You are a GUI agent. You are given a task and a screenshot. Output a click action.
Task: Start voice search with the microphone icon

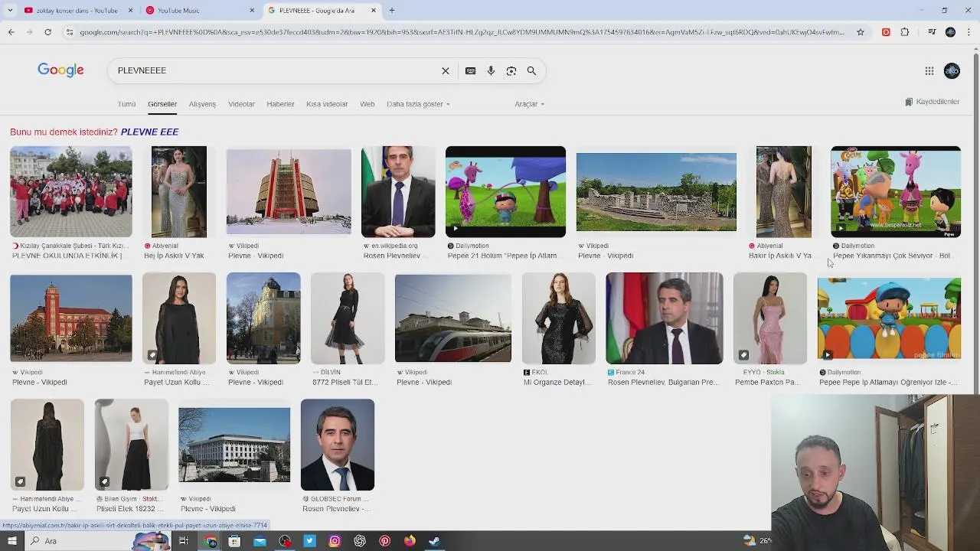(491, 70)
